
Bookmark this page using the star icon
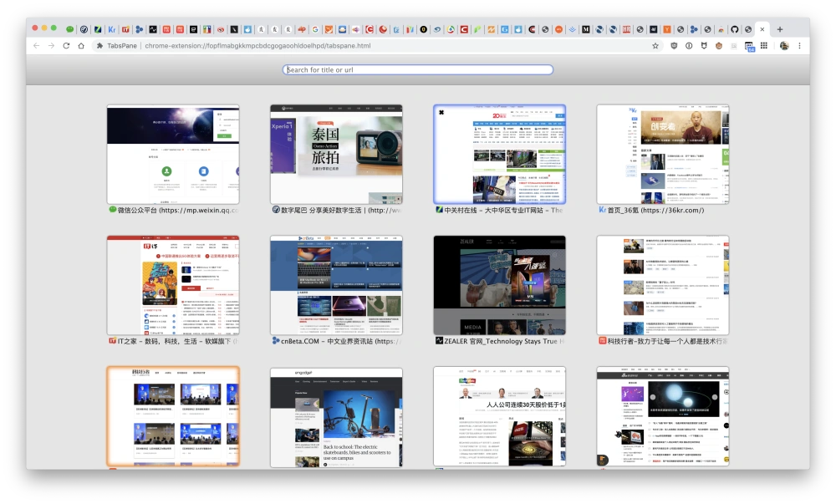point(655,45)
